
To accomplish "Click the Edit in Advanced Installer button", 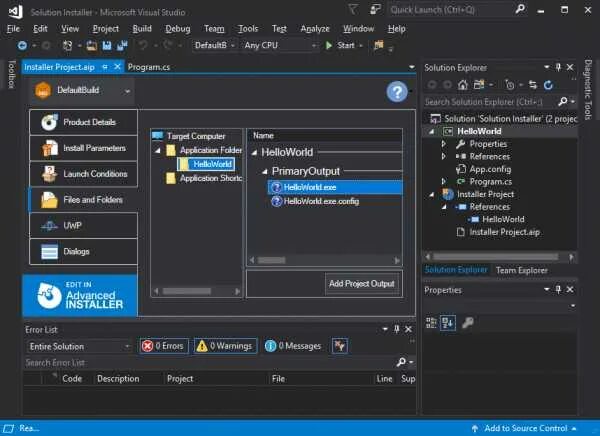I will (x=80, y=296).
